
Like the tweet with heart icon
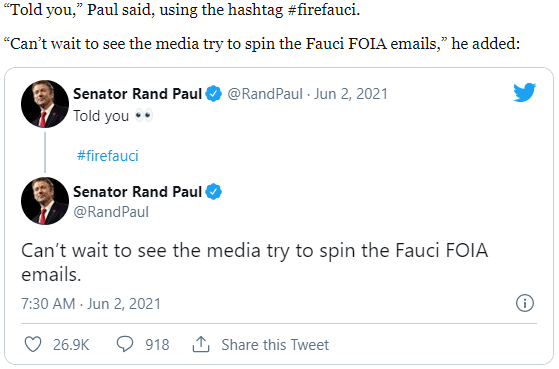click(33, 344)
